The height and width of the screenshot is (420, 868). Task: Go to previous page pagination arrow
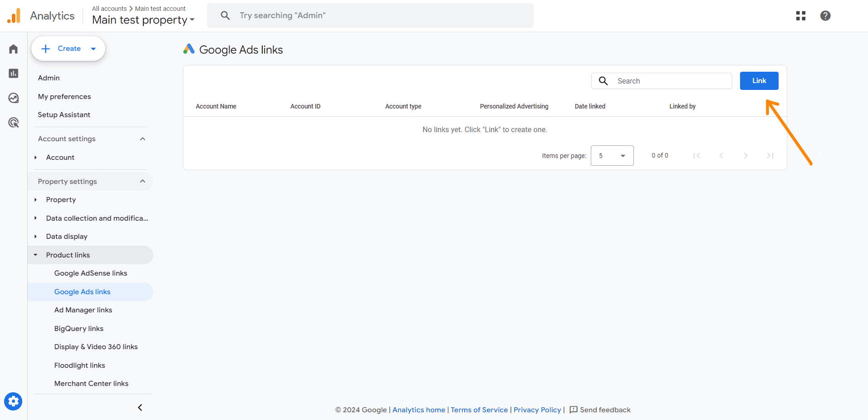[721, 156]
